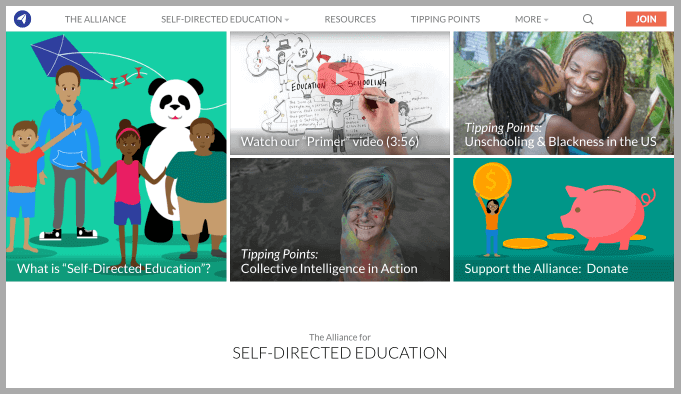The height and width of the screenshot is (394, 681).
Task: Open the 'What is Self-Directed Education?' tile
Action: [x=116, y=156]
